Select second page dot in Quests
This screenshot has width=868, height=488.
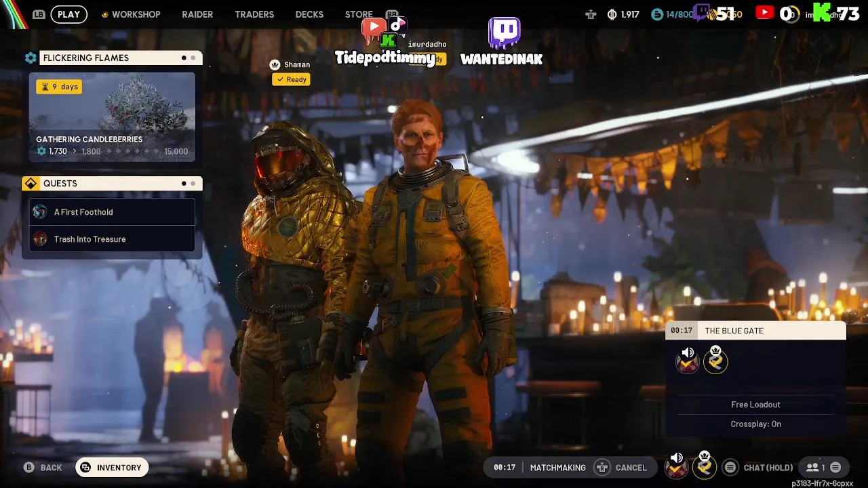tap(193, 184)
